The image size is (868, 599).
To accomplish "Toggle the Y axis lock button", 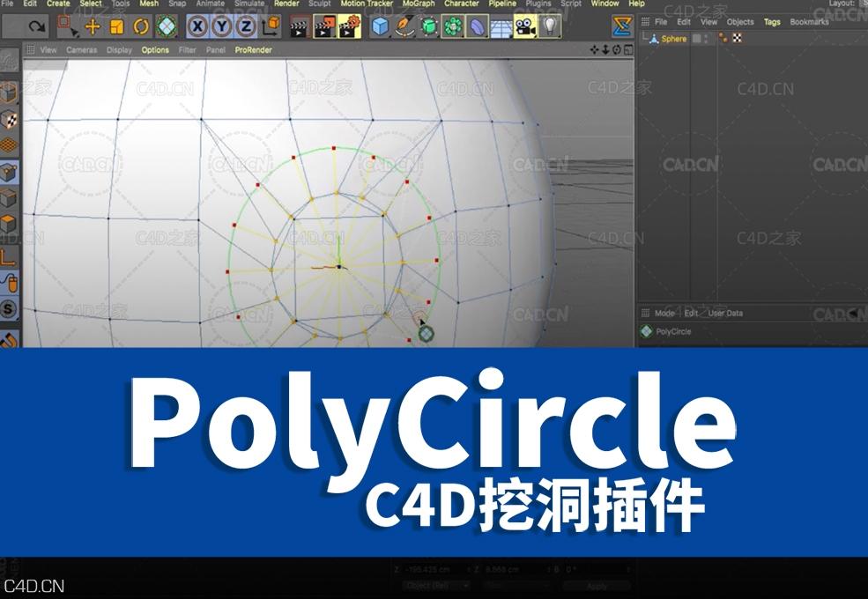I will coord(220,27).
